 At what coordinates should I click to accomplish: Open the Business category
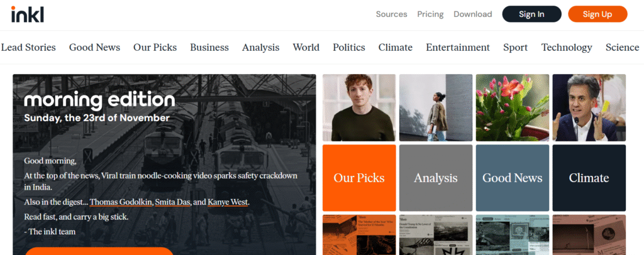[209, 48]
